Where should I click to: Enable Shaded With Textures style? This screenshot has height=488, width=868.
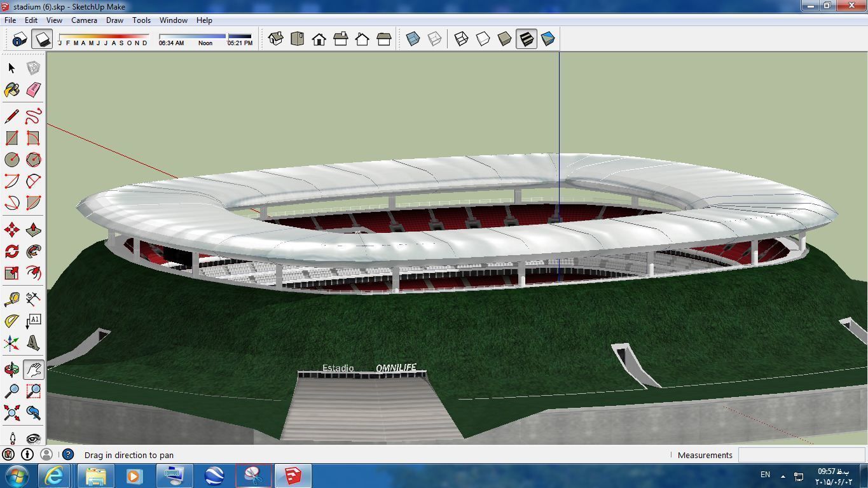click(x=526, y=39)
